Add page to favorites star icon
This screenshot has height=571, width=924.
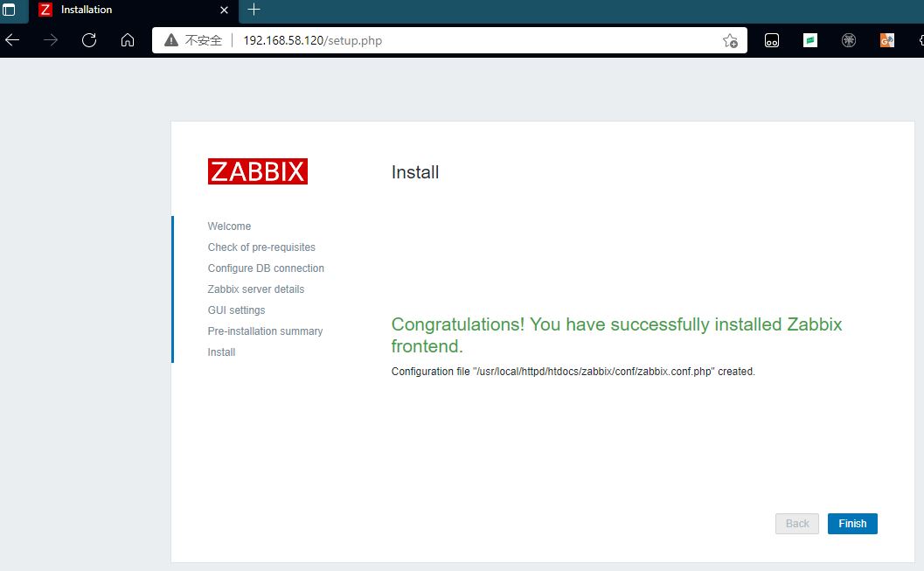coord(730,40)
